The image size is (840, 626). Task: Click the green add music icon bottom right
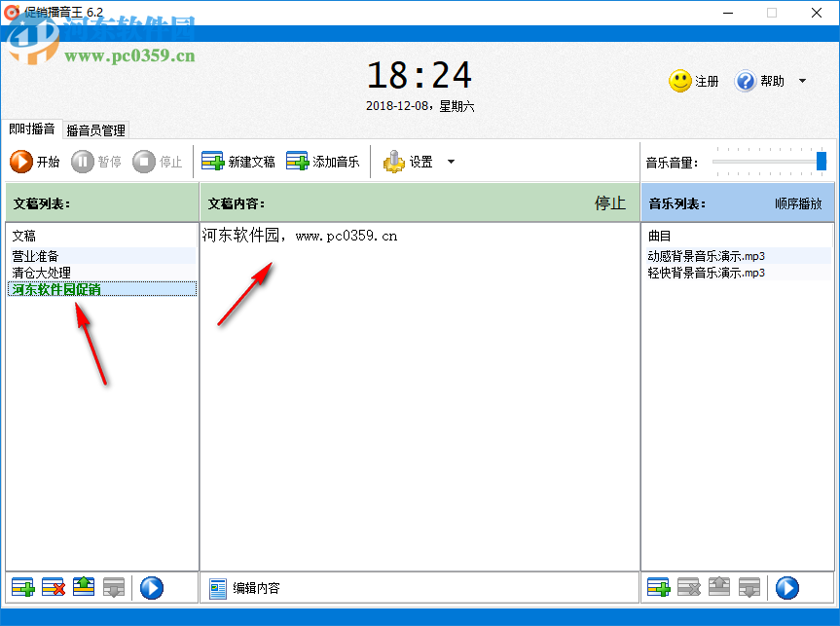click(x=659, y=587)
